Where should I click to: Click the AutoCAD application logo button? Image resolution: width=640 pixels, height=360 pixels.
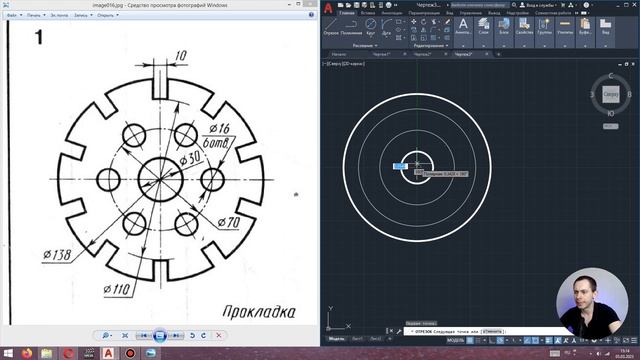click(328, 8)
